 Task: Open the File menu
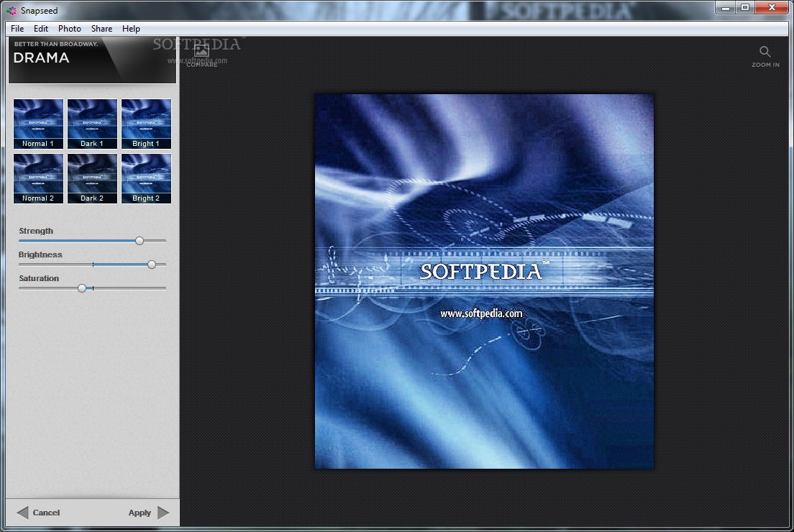coord(17,29)
